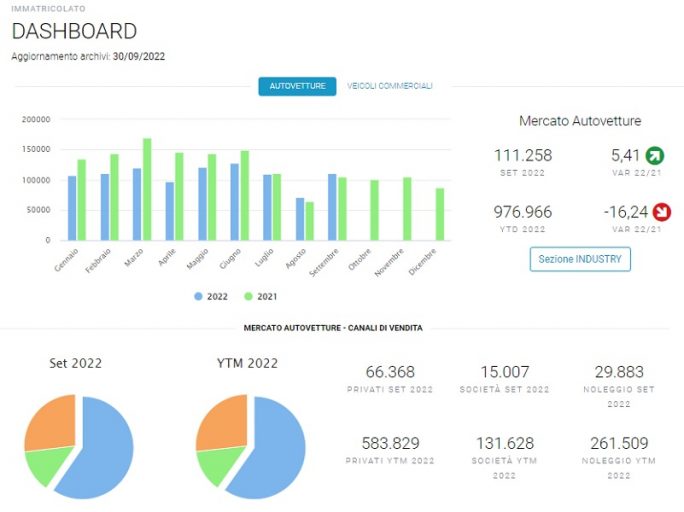Click the Dicembre 2021 green bar
684x512 pixels.
[x=440, y=214]
